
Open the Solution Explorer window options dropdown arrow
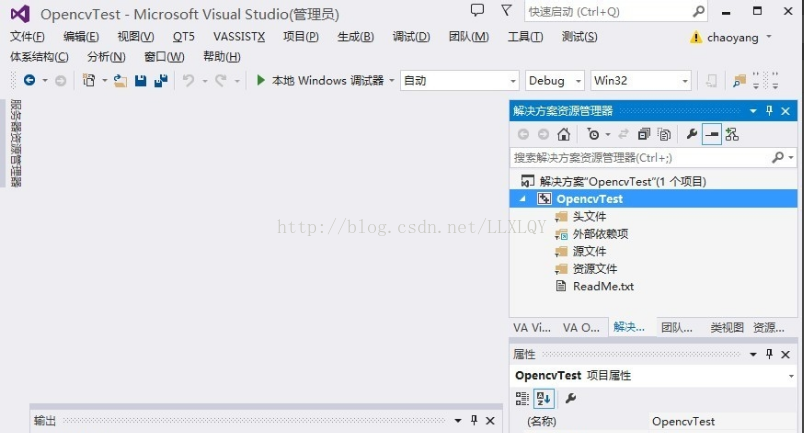click(753, 111)
